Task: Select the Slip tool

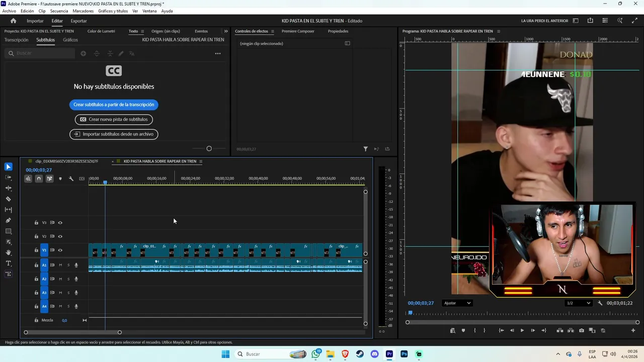Action: (9, 210)
